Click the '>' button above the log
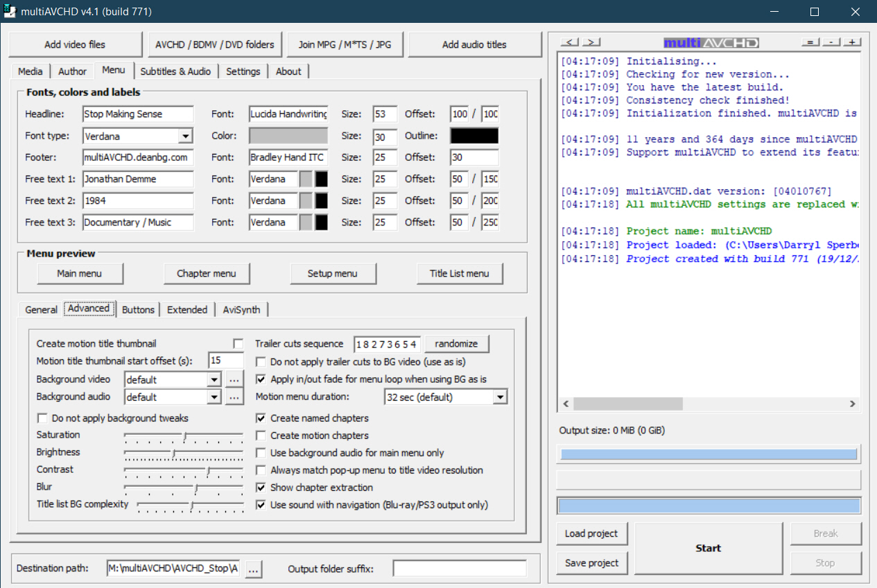This screenshot has height=588, width=877. click(x=591, y=42)
